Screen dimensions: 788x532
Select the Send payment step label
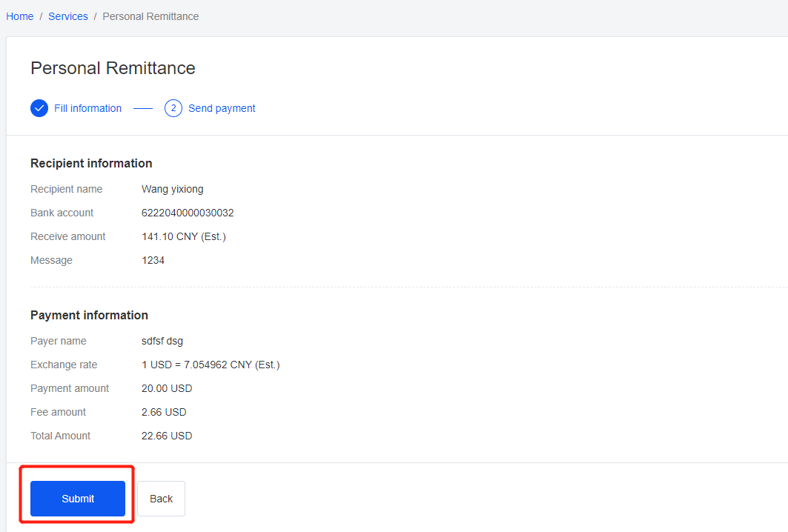pyautogui.click(x=222, y=108)
